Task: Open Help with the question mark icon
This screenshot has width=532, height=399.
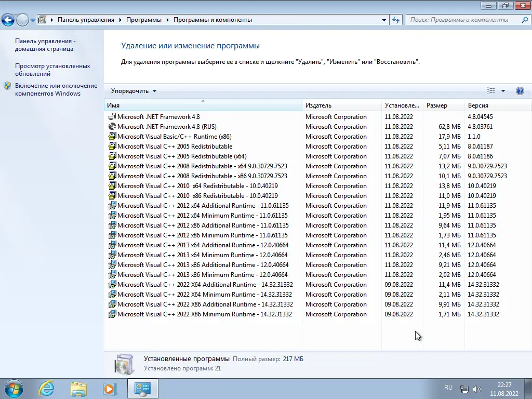Action: click(520, 90)
